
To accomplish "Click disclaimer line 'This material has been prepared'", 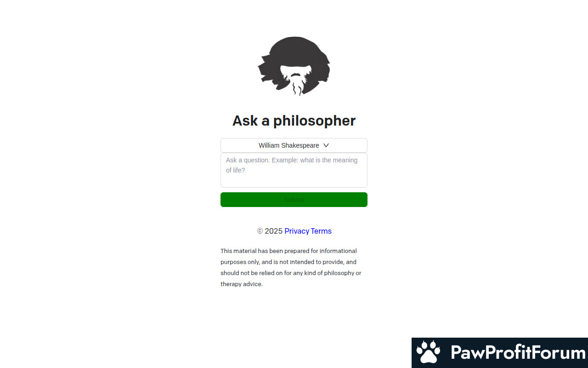I will 288,251.
